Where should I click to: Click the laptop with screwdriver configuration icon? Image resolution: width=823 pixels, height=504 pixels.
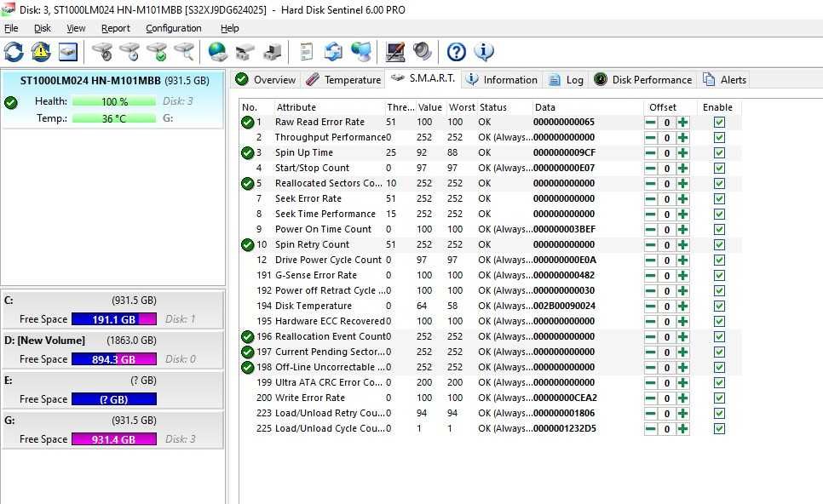[x=394, y=52]
